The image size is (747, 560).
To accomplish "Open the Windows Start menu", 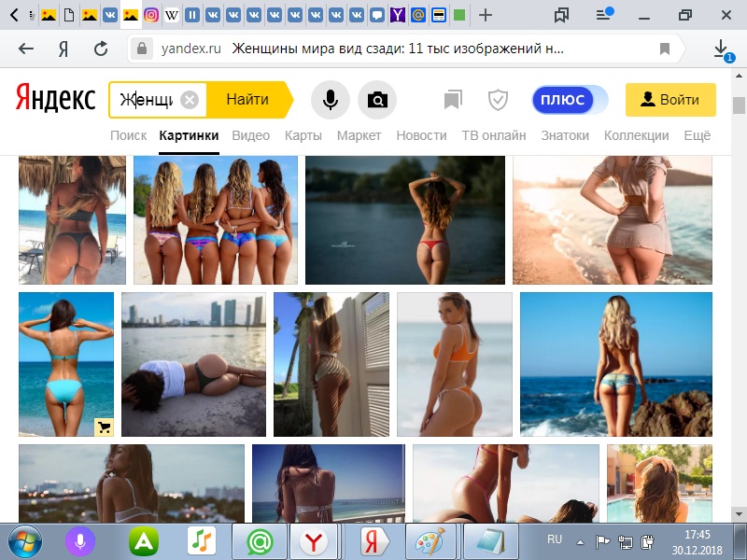I will coord(25,542).
